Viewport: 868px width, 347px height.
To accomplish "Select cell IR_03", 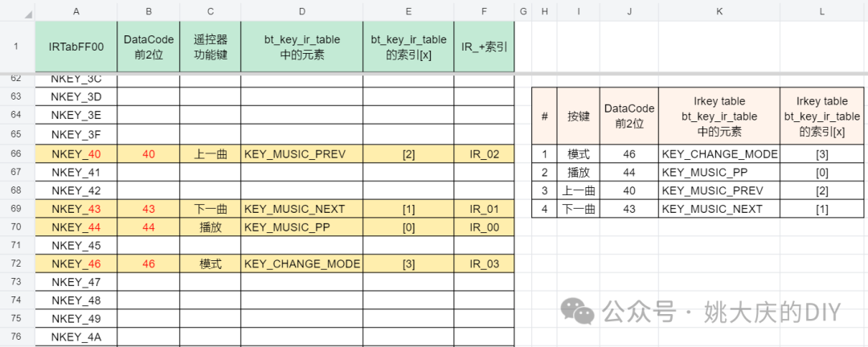I will tap(484, 264).
